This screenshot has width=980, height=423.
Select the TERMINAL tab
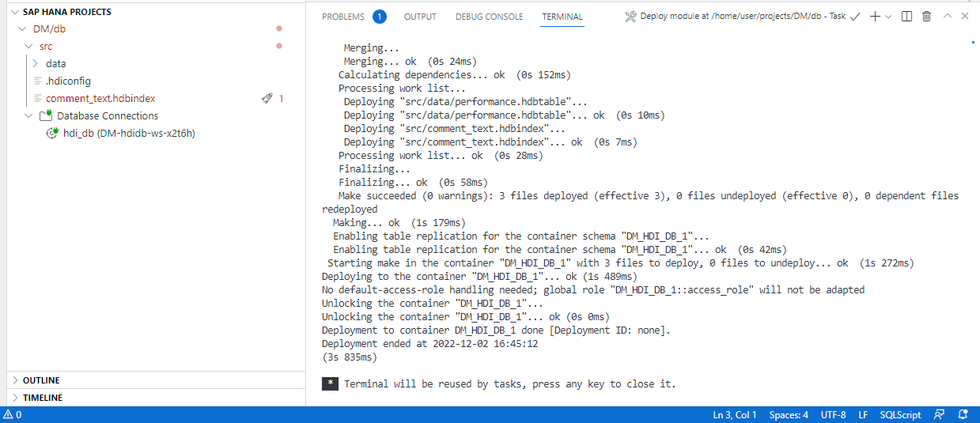coord(562,17)
